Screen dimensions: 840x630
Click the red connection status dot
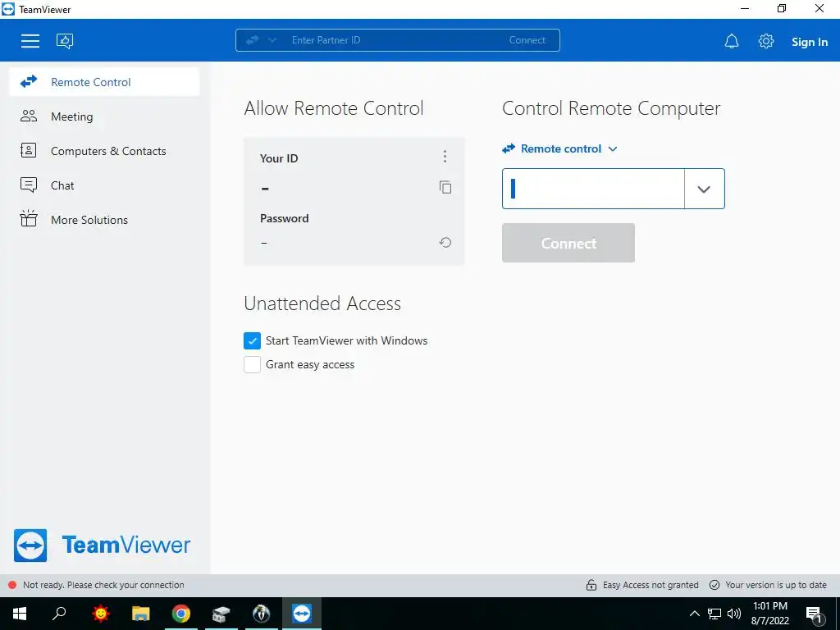[12, 585]
